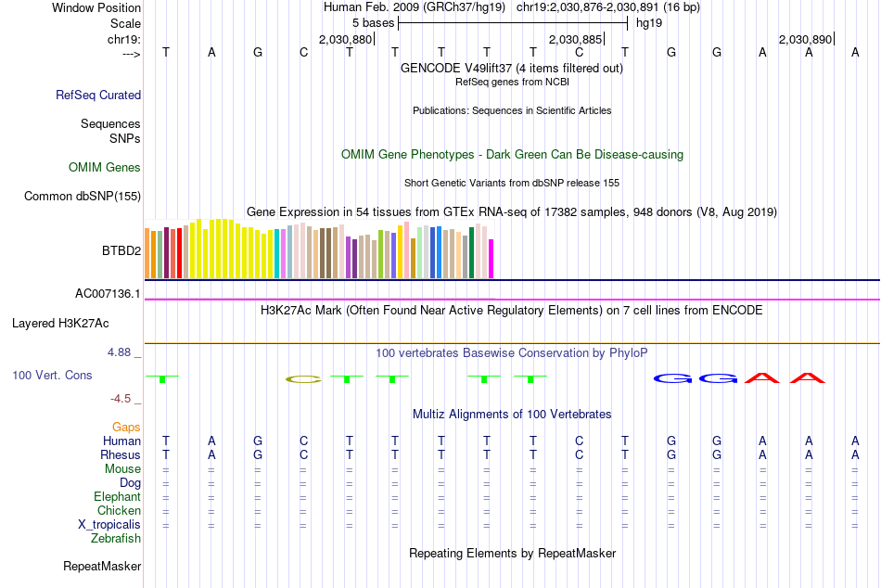Select the Gaps row label

pyautogui.click(x=126, y=428)
